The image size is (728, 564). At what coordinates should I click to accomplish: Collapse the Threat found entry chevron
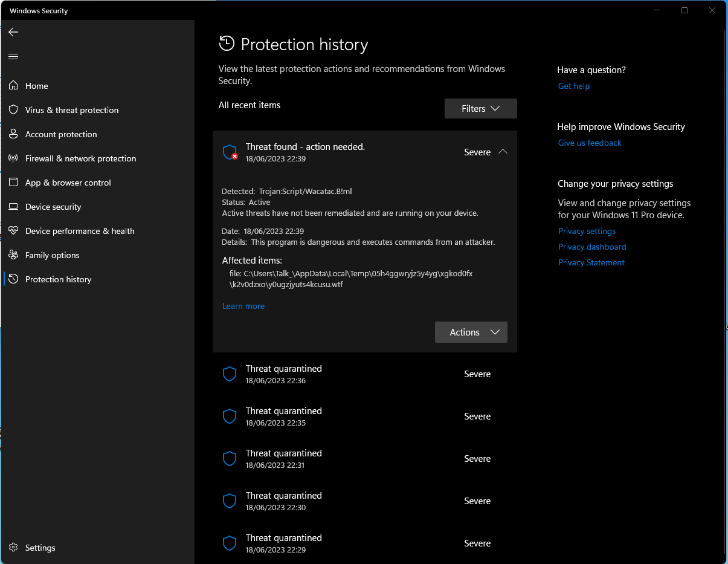click(503, 152)
